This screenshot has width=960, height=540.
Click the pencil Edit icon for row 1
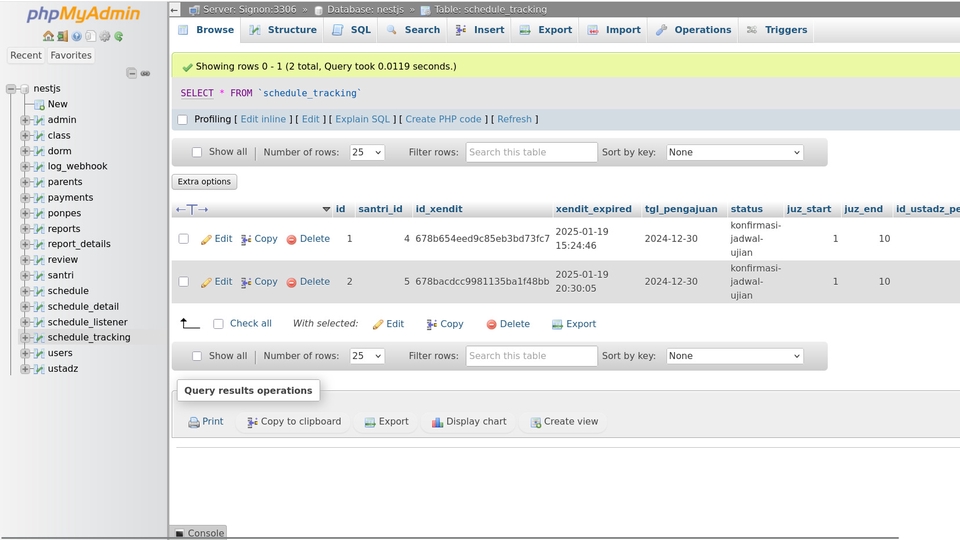(x=206, y=240)
